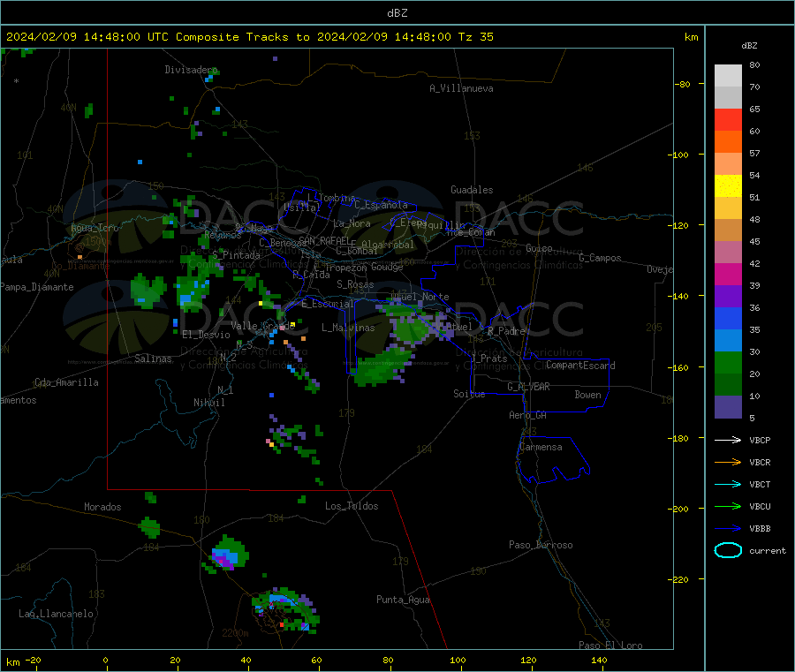Click the 'Divisadero' map label
Screen dimensions: 795x672
[x=191, y=70]
